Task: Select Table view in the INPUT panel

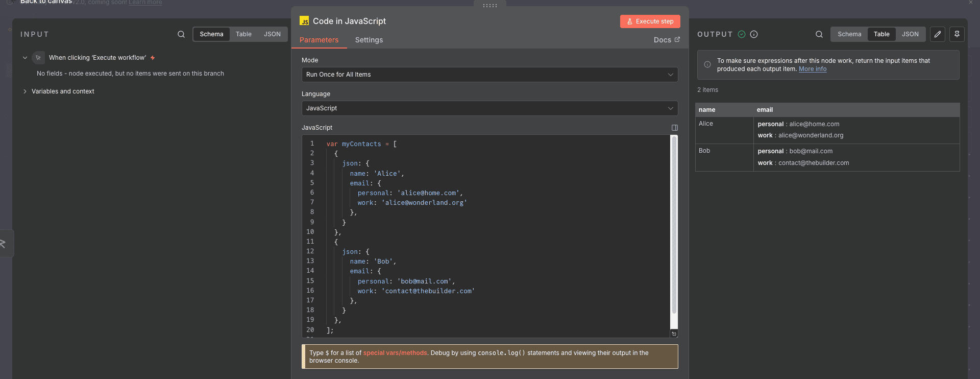Action: pos(243,34)
